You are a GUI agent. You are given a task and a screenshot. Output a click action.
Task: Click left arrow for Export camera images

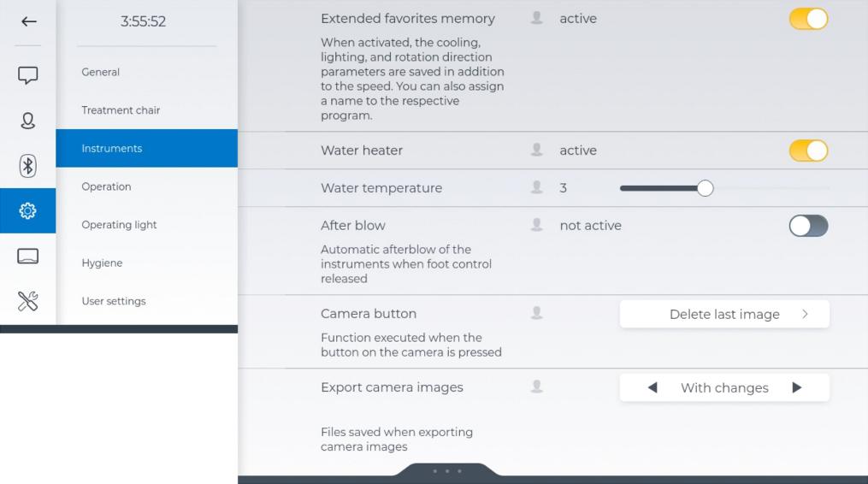click(652, 387)
